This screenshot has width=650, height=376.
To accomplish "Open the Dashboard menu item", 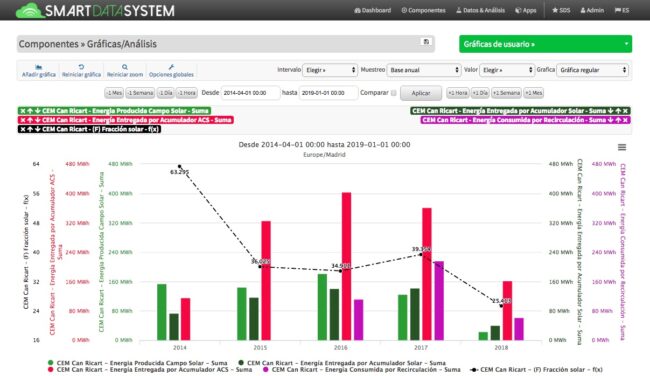I will tap(373, 10).
